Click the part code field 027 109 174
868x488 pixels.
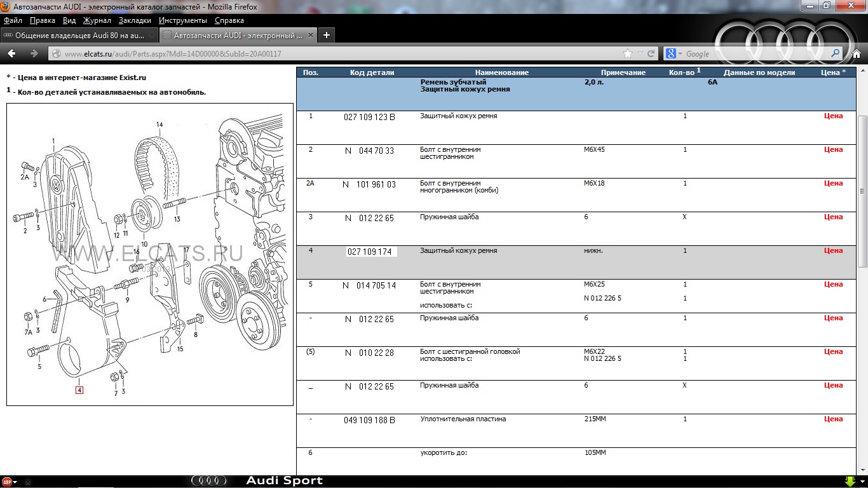pyautogui.click(x=371, y=252)
